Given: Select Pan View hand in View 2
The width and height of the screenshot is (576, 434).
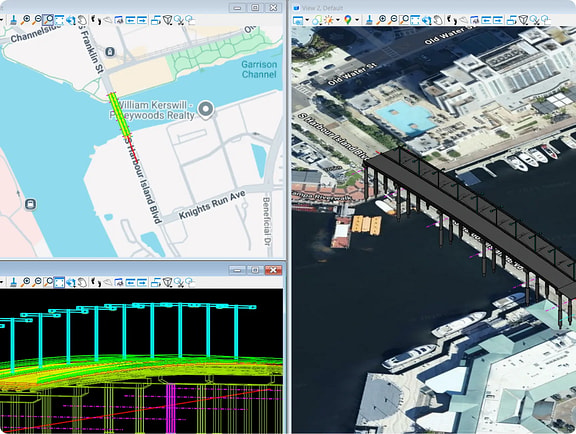Looking at the screenshot, I should click(438, 20).
